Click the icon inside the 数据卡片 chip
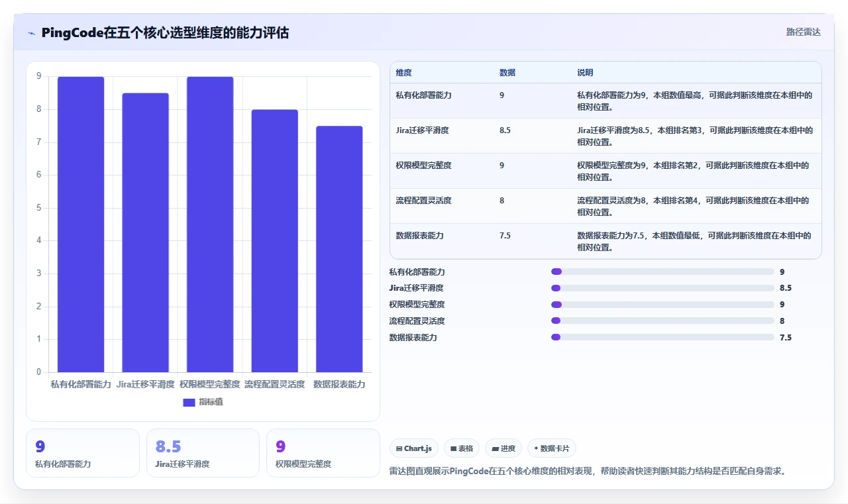 click(536, 448)
